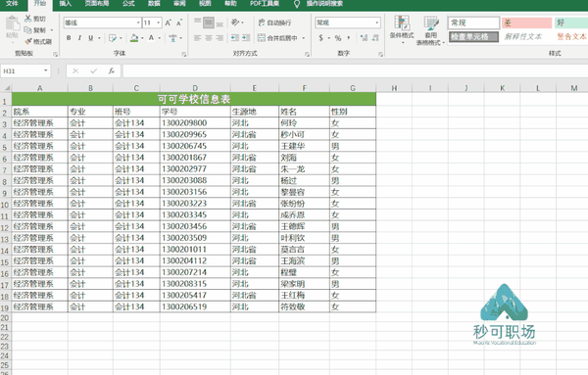
Task: Apply the Check Cell (检查单元格) style
Action: tap(473, 36)
